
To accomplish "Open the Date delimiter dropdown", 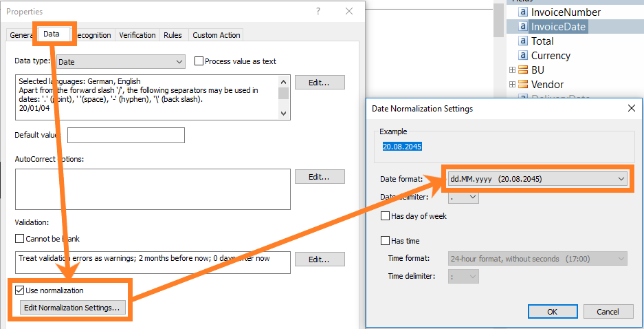I will [x=463, y=197].
